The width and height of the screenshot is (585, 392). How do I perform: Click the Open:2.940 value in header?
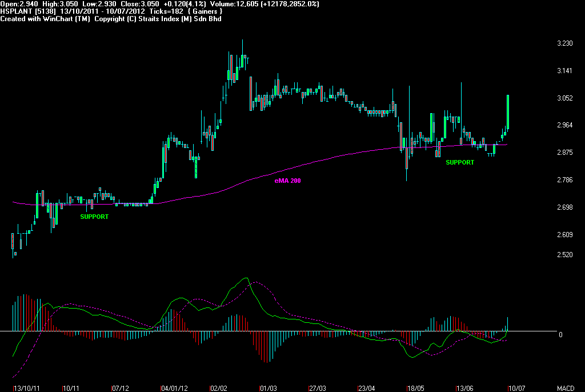19,4
